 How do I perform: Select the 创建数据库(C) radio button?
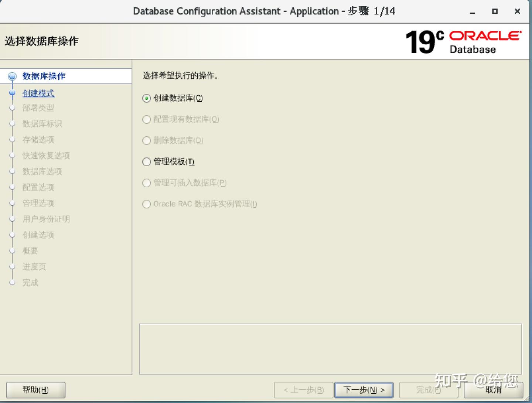pos(146,98)
